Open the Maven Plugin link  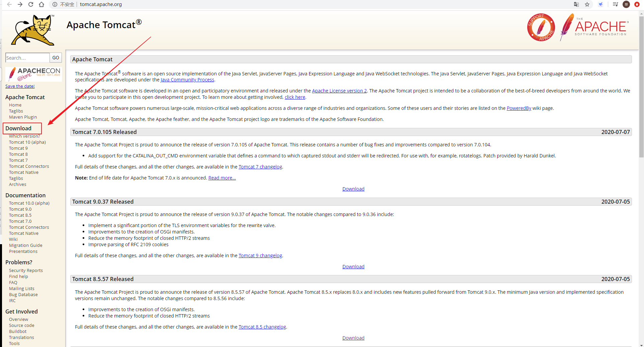point(23,117)
